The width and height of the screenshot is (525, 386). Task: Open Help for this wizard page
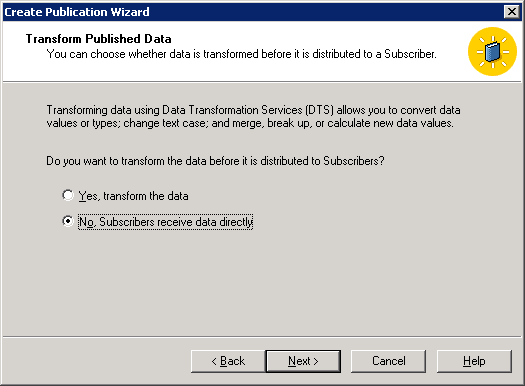(474, 361)
